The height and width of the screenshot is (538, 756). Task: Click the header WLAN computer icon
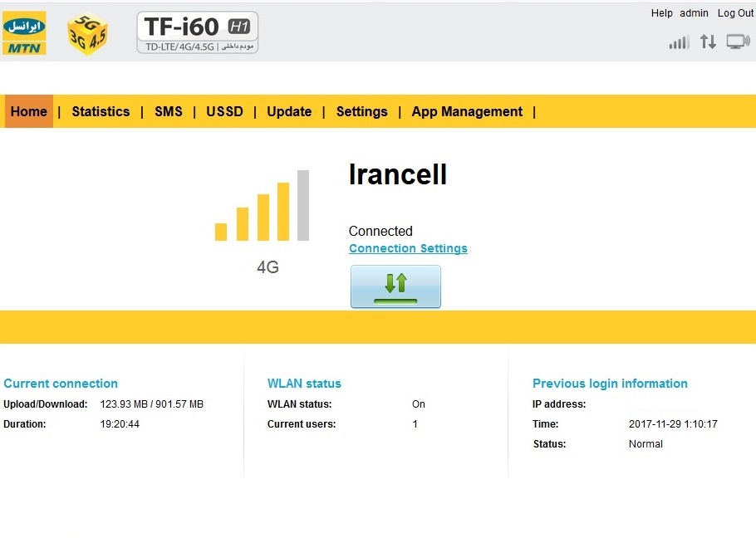tap(739, 42)
